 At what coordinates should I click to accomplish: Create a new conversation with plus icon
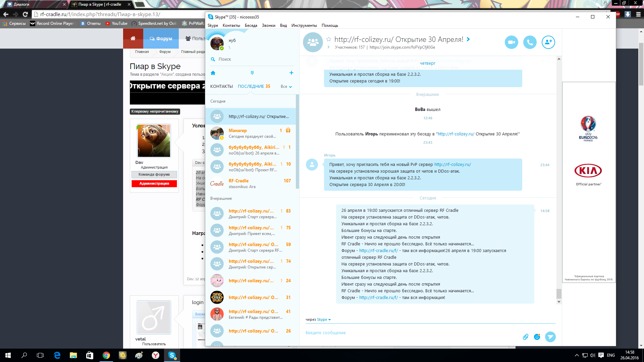[x=291, y=73]
